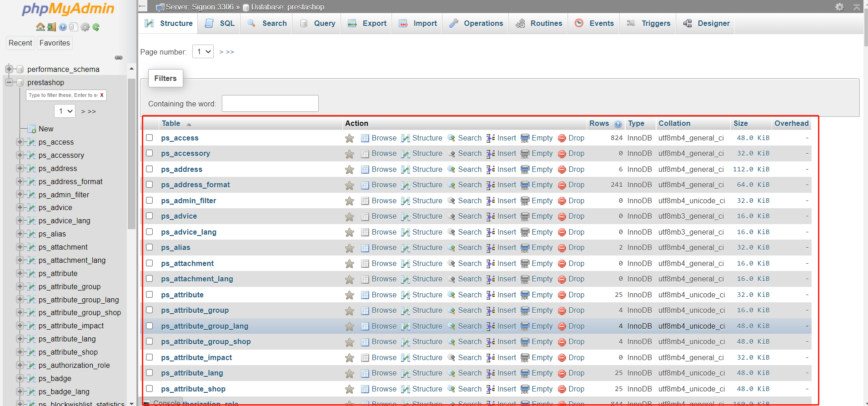
Task: Click the New table icon in tree
Action: (31, 129)
